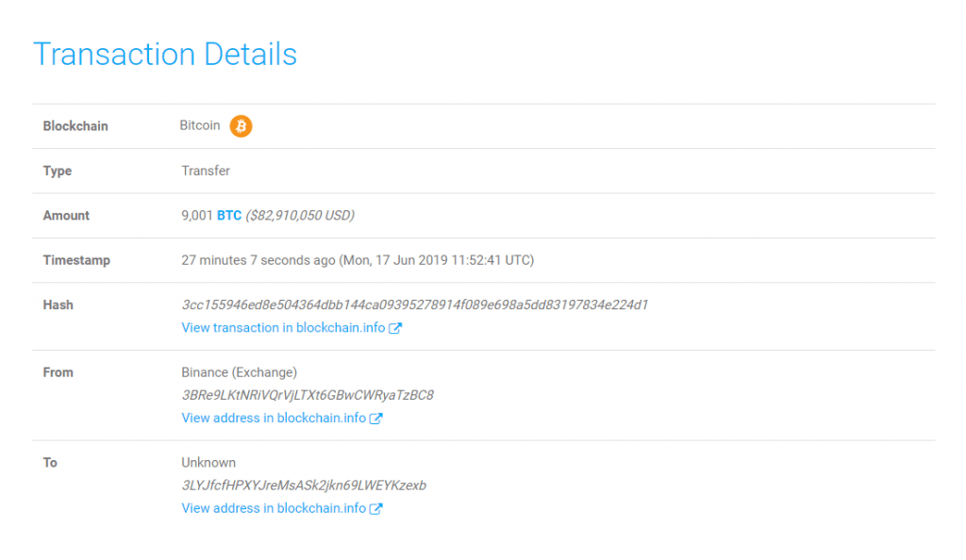
Task: Select sender address 3BRe9LKtNRiVQrVjLTXt6GBwCWRyaTzBC8
Action: pyautogui.click(x=308, y=395)
